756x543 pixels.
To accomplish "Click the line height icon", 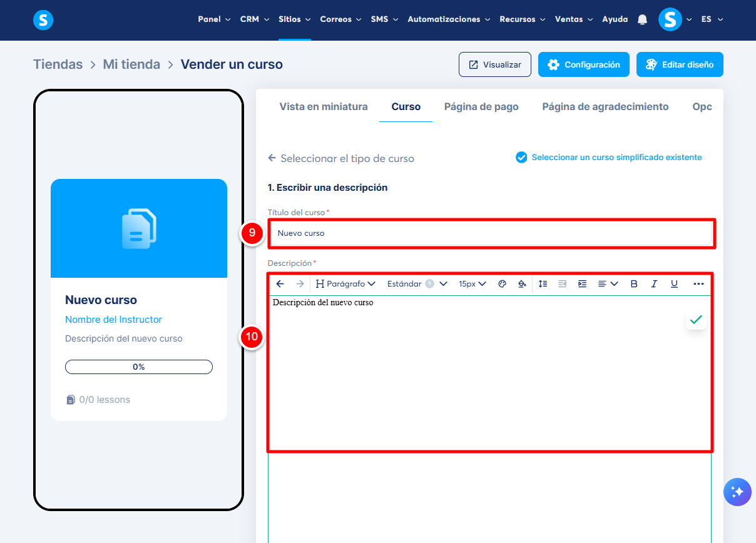I will (543, 283).
